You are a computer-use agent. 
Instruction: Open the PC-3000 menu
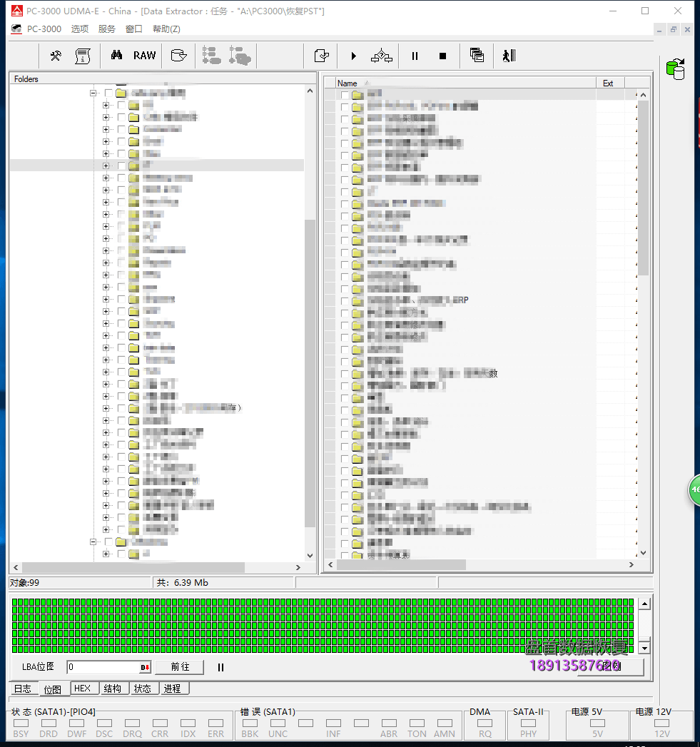point(44,29)
